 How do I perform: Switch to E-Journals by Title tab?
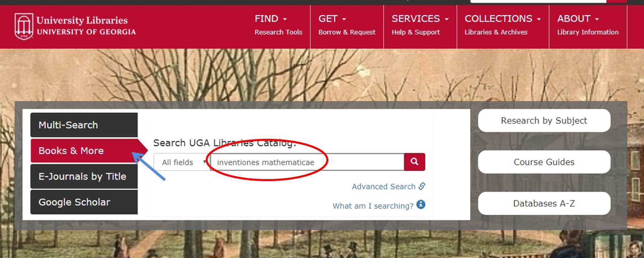coord(84,176)
